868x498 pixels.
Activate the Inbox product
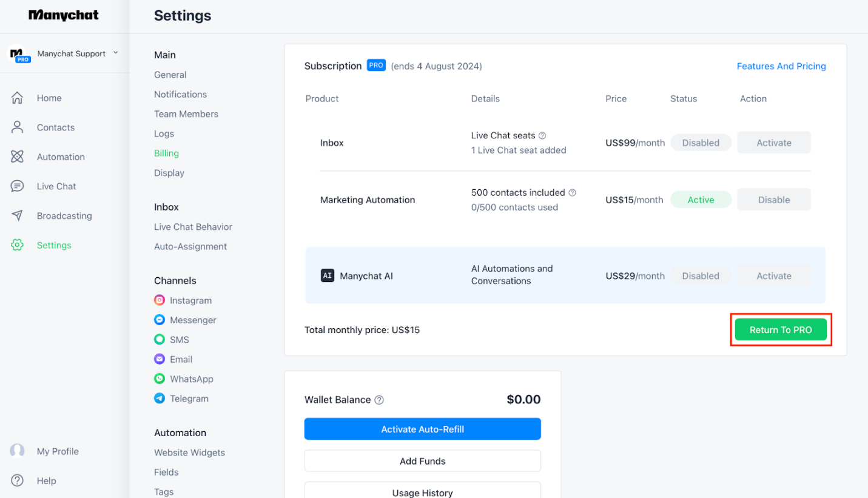coord(773,143)
